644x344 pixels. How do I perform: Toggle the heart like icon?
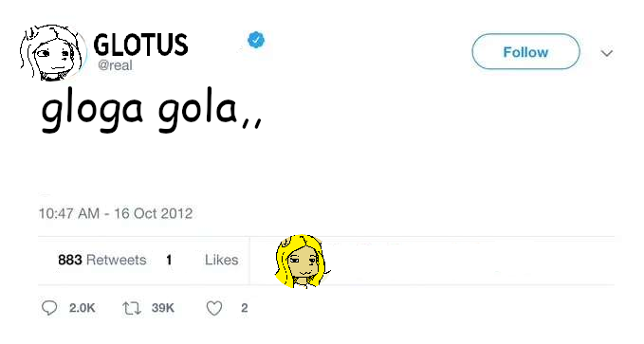tap(214, 308)
